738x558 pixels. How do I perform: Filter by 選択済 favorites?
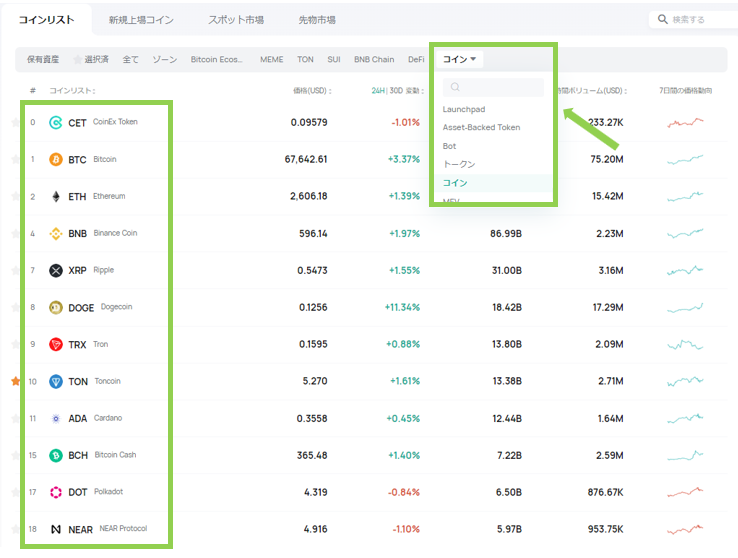coord(91,59)
